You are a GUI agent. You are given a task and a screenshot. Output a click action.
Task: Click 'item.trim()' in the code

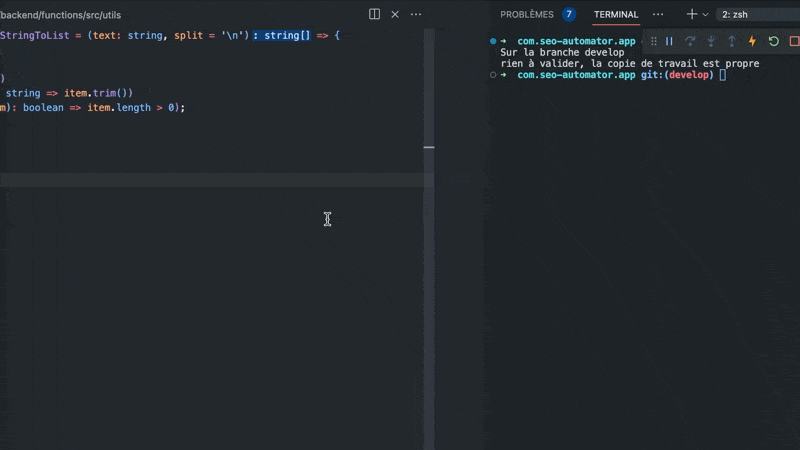(98, 93)
